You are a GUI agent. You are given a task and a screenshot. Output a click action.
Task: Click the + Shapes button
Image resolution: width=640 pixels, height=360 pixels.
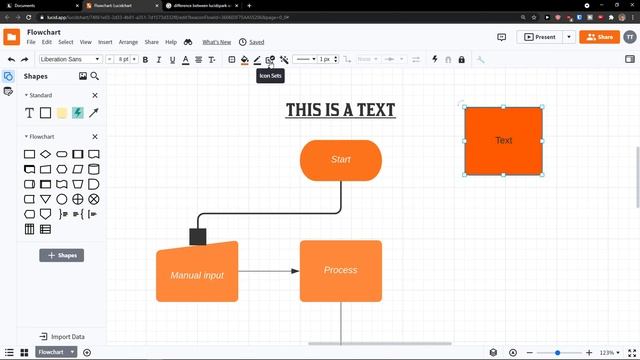62,256
